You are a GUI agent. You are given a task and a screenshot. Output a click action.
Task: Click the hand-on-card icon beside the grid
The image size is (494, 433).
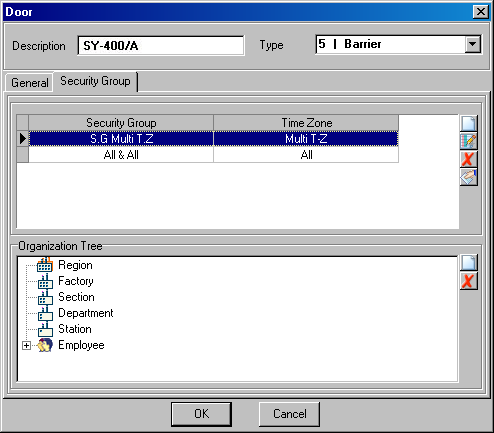click(x=468, y=177)
